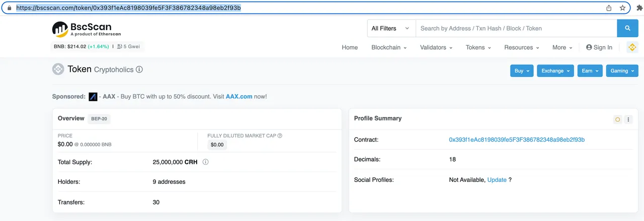This screenshot has width=644, height=221.
Task: Click the transfers count 30
Action: [x=156, y=202]
